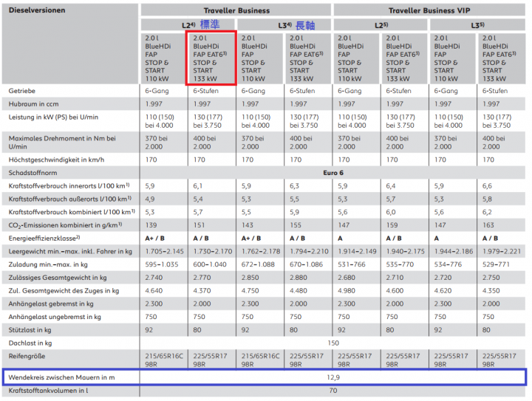Click the Dieselversionen table heading

[x=37, y=10]
